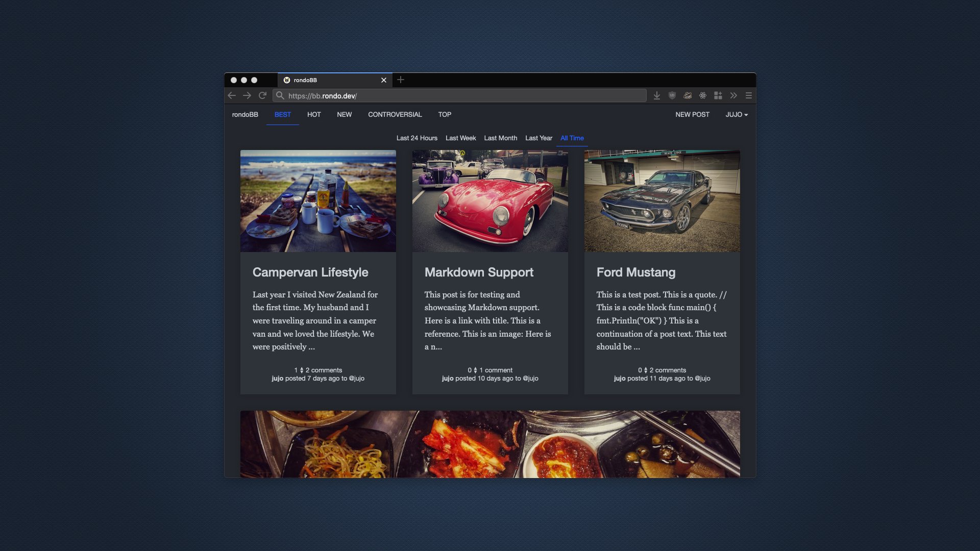Open the uBlock Origin shield extension
Screen dimensions: 980x551
672,95
